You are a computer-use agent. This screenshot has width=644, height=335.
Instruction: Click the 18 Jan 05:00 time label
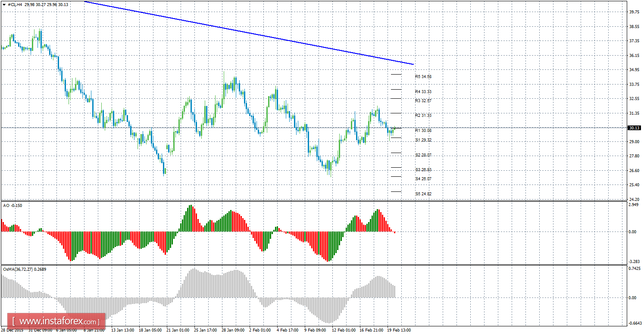150,331
